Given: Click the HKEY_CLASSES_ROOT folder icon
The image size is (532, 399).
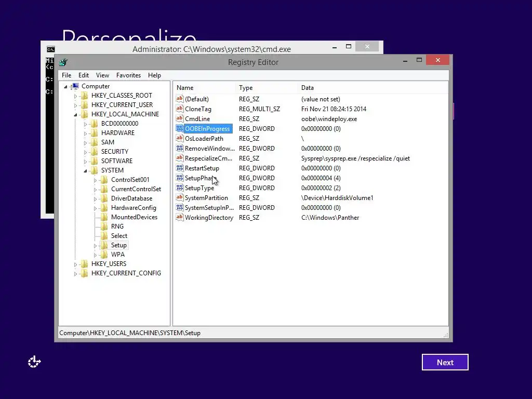Looking at the screenshot, I should (84, 96).
